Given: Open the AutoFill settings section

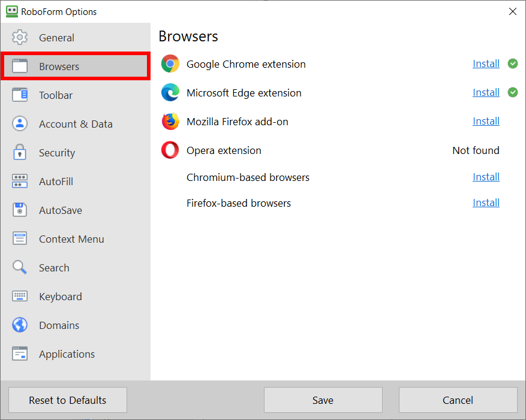Looking at the screenshot, I should (76, 182).
